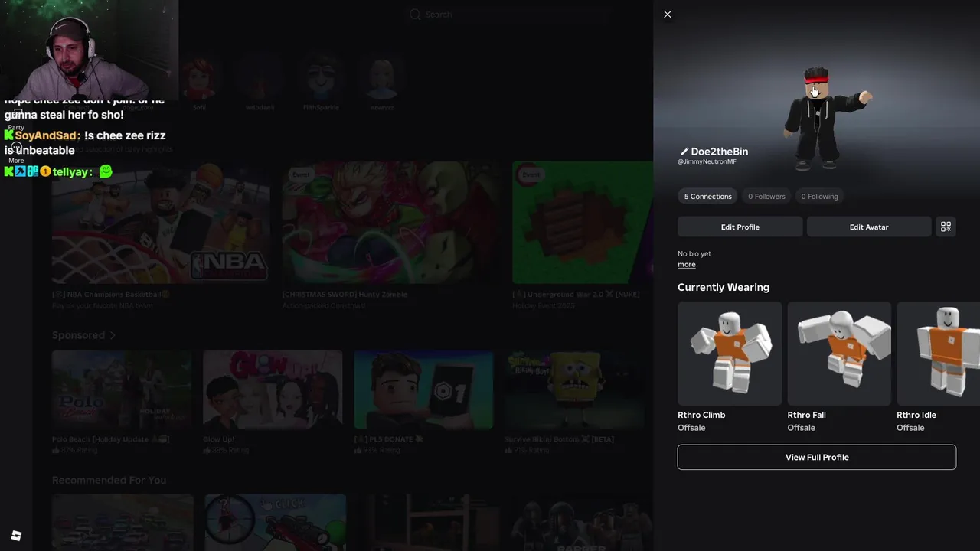Expand bio with more link

[x=687, y=265]
